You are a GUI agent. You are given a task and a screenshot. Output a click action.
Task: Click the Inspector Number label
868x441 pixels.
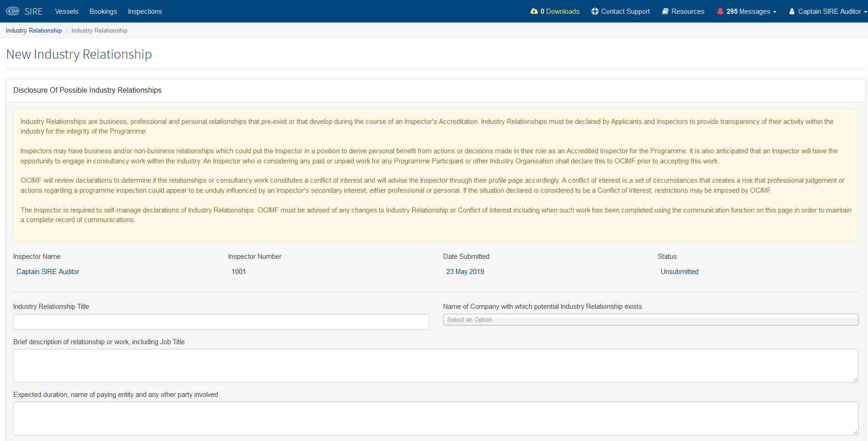pos(254,256)
